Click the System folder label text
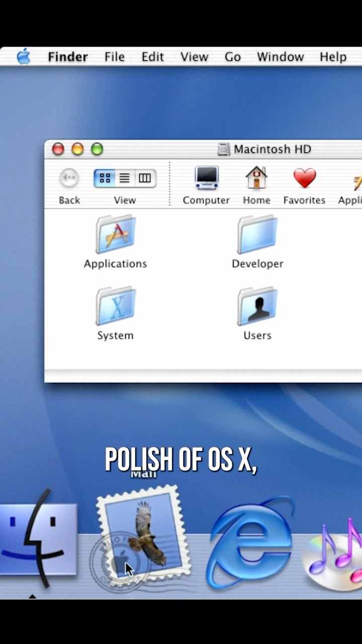This screenshot has width=362, height=644. pos(115,336)
